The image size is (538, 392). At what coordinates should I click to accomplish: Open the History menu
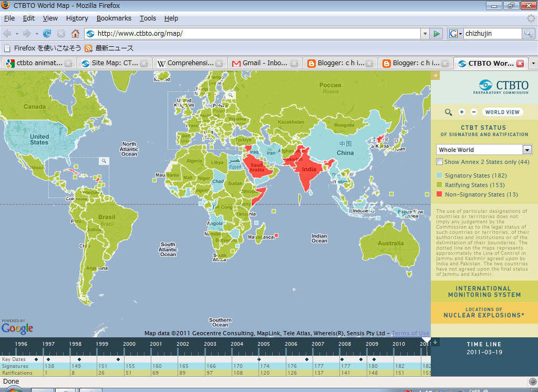[77, 18]
